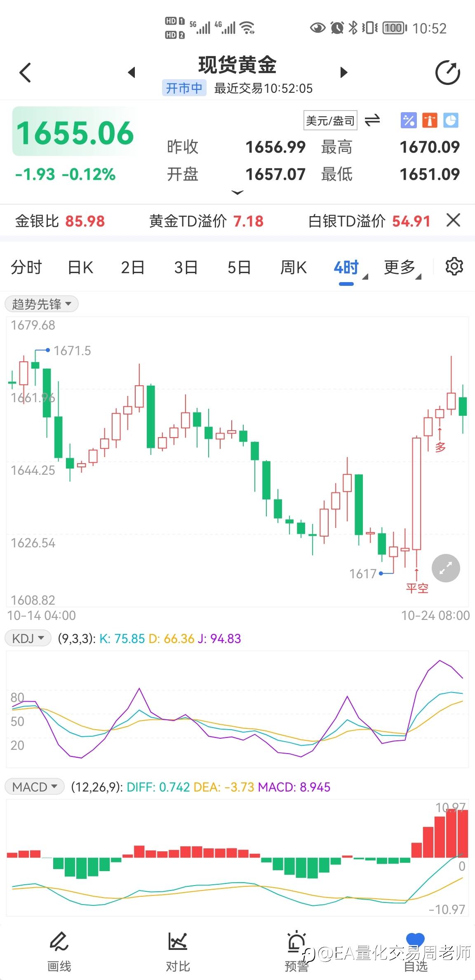Viewport: 475px width, 980px height.
Task: Expand more quote details chevron
Action: tap(237, 193)
